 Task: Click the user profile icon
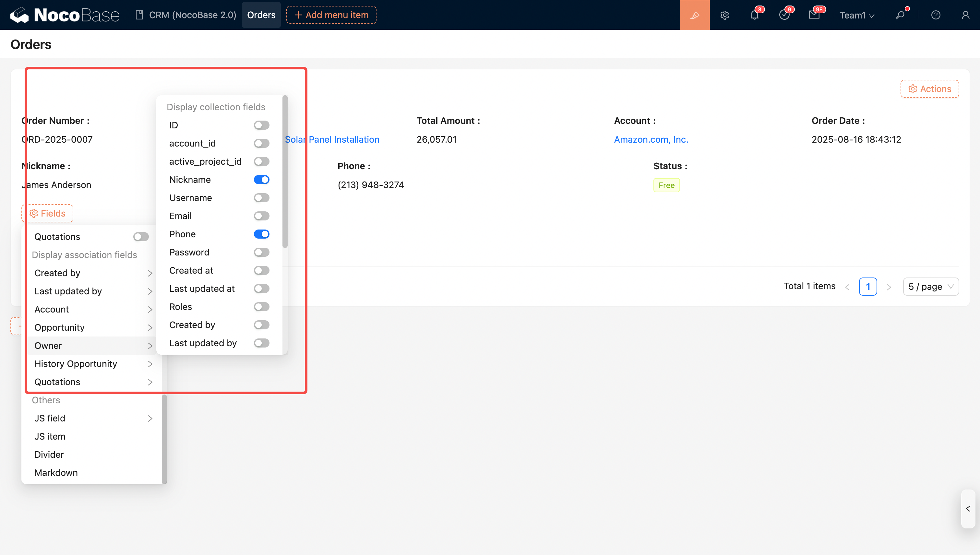[965, 15]
